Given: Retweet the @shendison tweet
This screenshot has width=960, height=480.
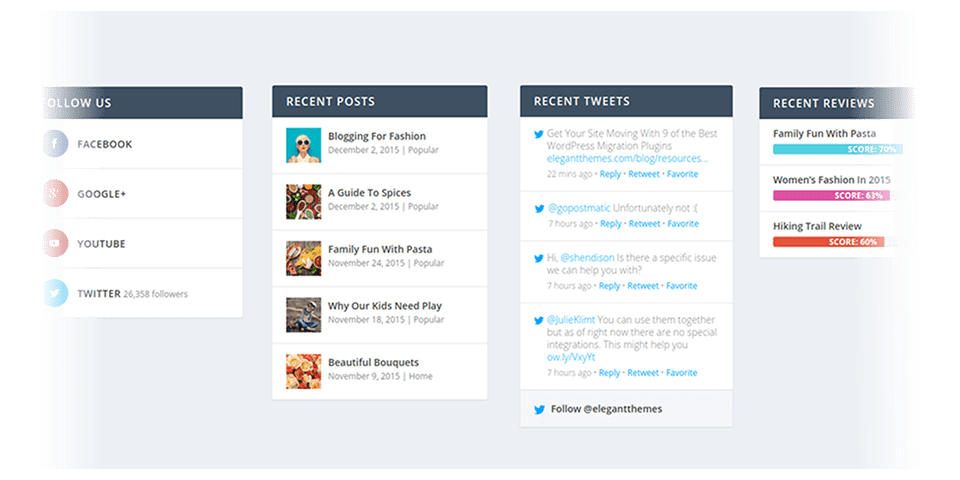Looking at the screenshot, I should (643, 286).
